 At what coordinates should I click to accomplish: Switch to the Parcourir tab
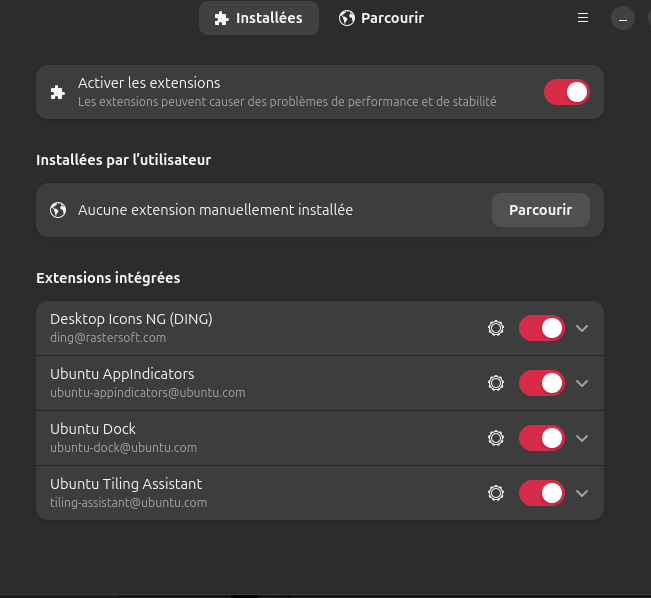(381, 18)
